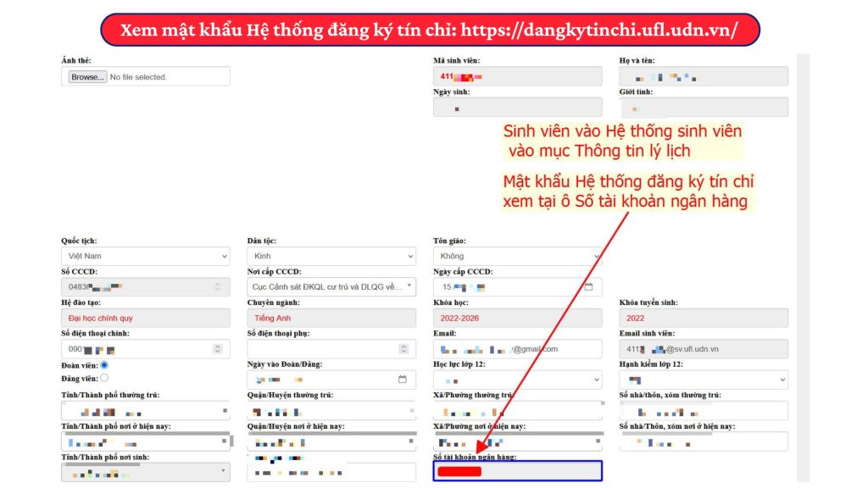Click the vertical scrollbar on the right
The image size is (868, 488).
click(803, 254)
